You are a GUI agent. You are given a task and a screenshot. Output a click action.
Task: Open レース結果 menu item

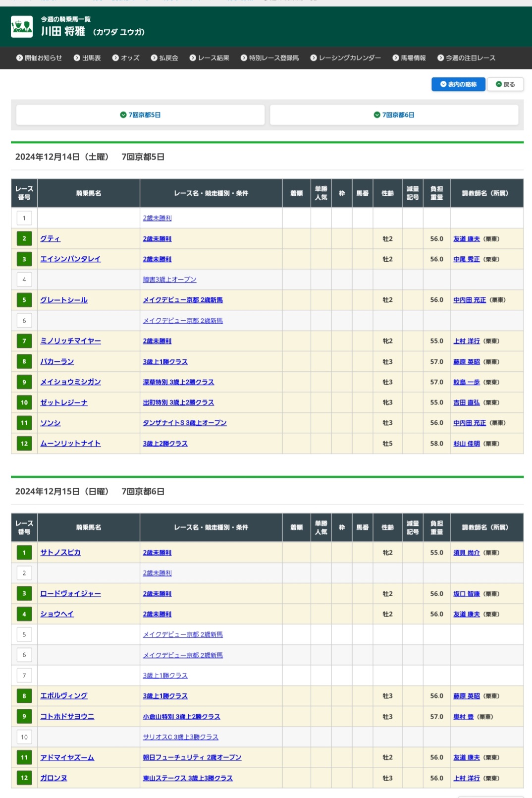(x=209, y=58)
